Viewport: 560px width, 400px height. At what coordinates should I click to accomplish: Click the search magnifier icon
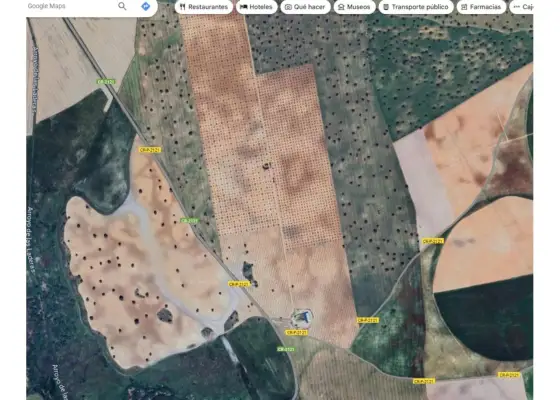tap(122, 6)
